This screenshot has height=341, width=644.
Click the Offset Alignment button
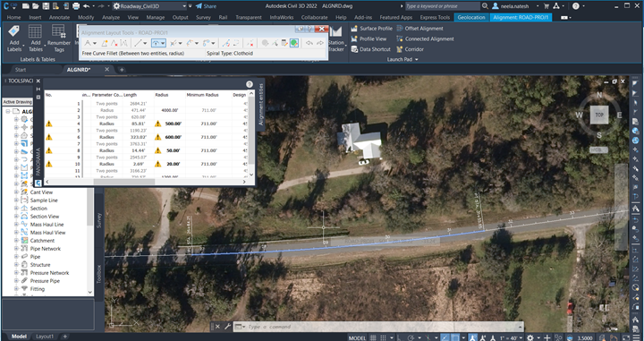(419, 29)
